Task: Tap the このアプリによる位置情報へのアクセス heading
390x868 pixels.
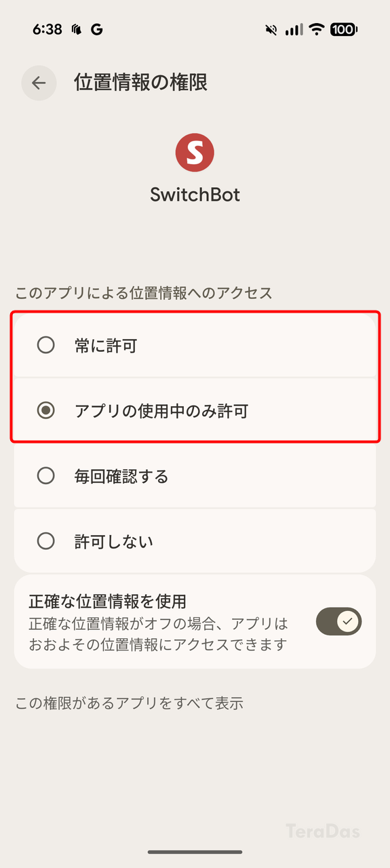Action: click(144, 293)
